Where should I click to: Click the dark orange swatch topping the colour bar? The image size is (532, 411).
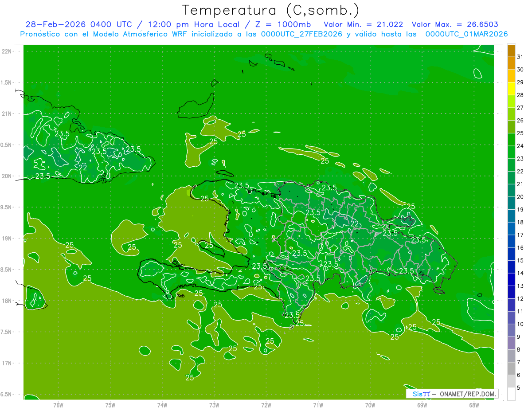(511, 51)
